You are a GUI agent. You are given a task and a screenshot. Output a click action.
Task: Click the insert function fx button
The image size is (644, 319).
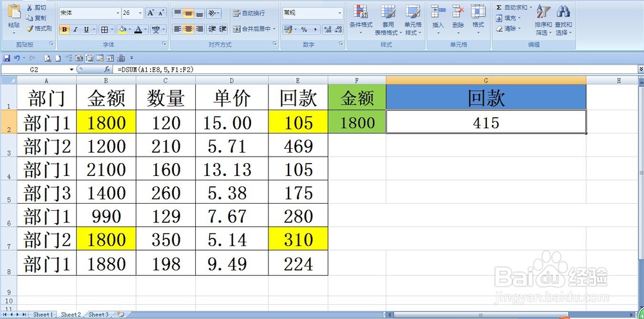click(107, 70)
